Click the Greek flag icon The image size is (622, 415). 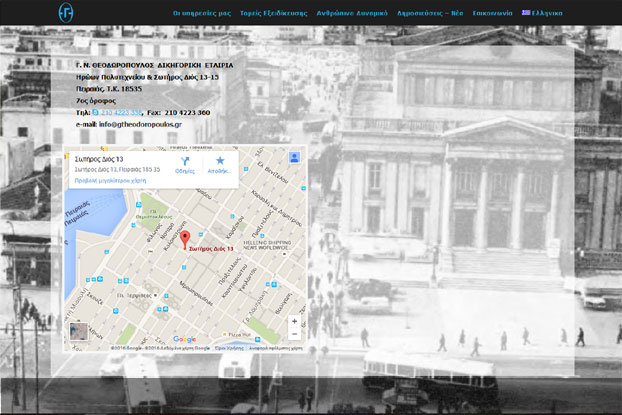point(526,13)
